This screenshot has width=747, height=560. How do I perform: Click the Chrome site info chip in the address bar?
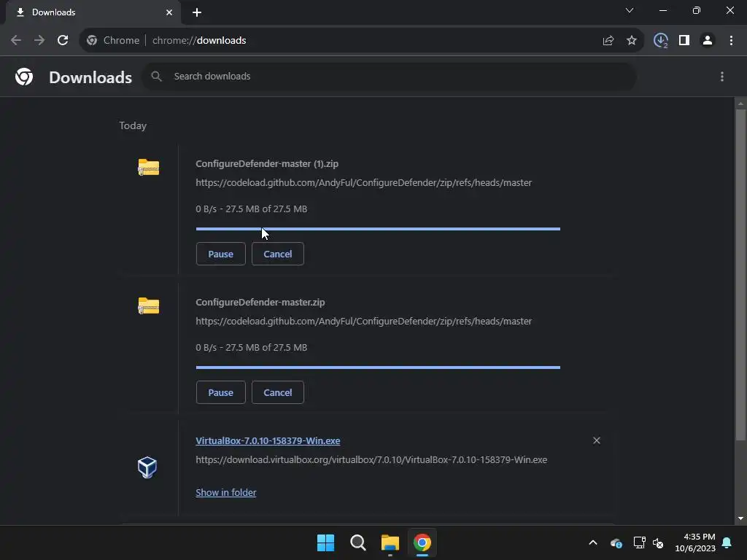(113, 41)
